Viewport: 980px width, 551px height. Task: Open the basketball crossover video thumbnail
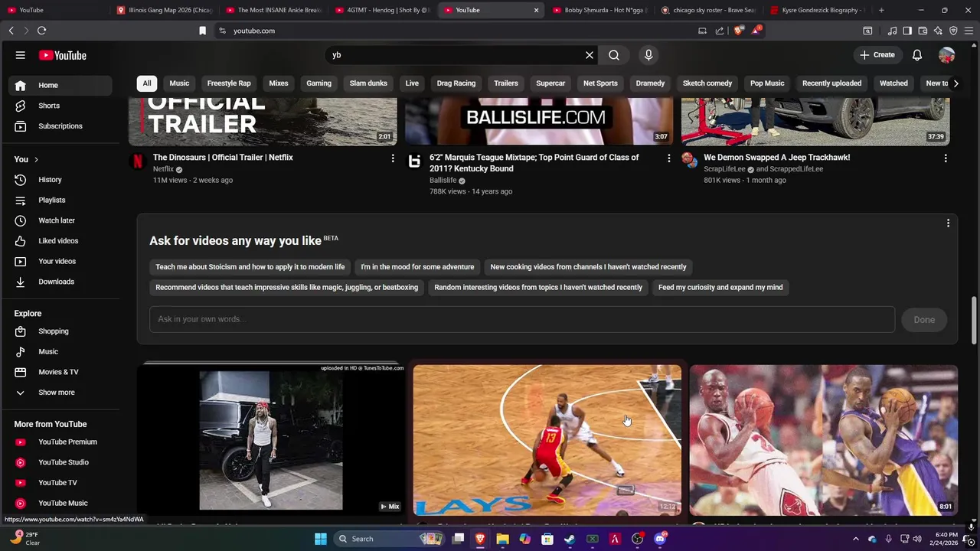[x=547, y=439]
